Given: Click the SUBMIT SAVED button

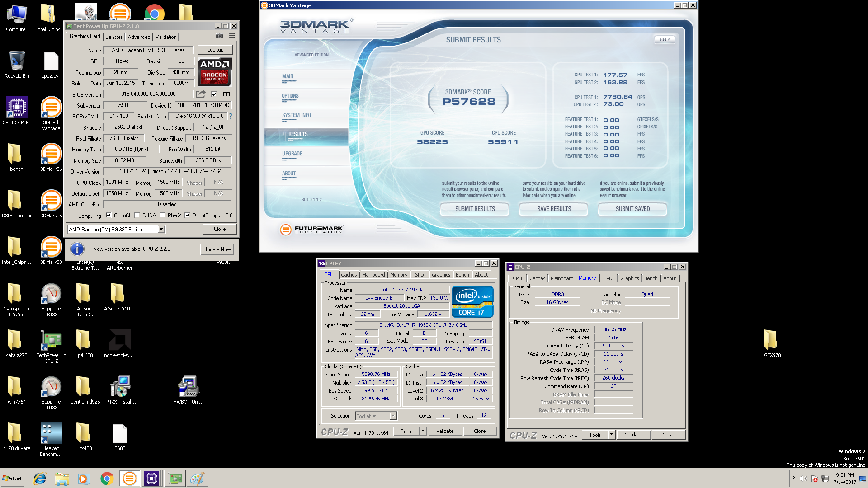Looking at the screenshot, I should 632,209.
